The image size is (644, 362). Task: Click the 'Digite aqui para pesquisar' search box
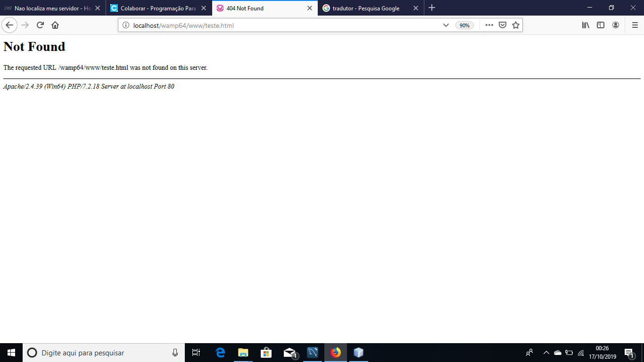104,353
